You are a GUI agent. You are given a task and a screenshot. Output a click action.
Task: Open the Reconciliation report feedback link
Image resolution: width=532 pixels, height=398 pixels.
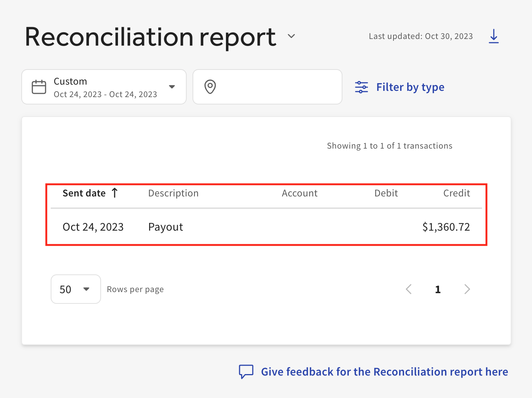[384, 372]
